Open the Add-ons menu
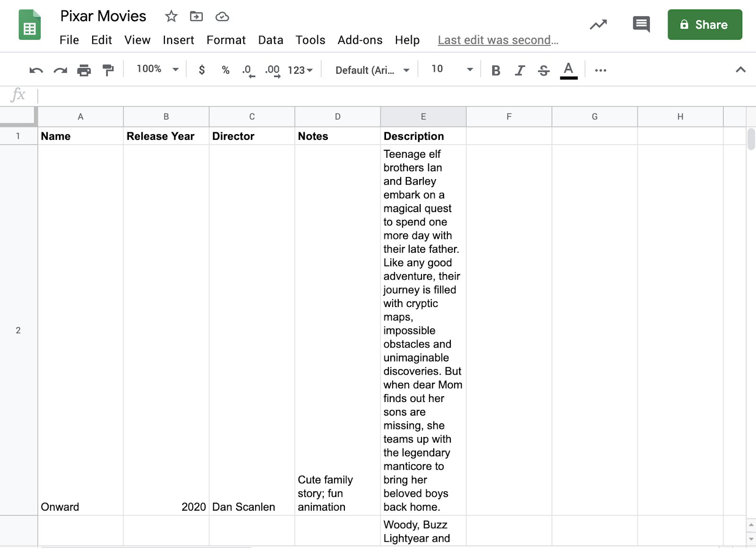 tap(360, 40)
